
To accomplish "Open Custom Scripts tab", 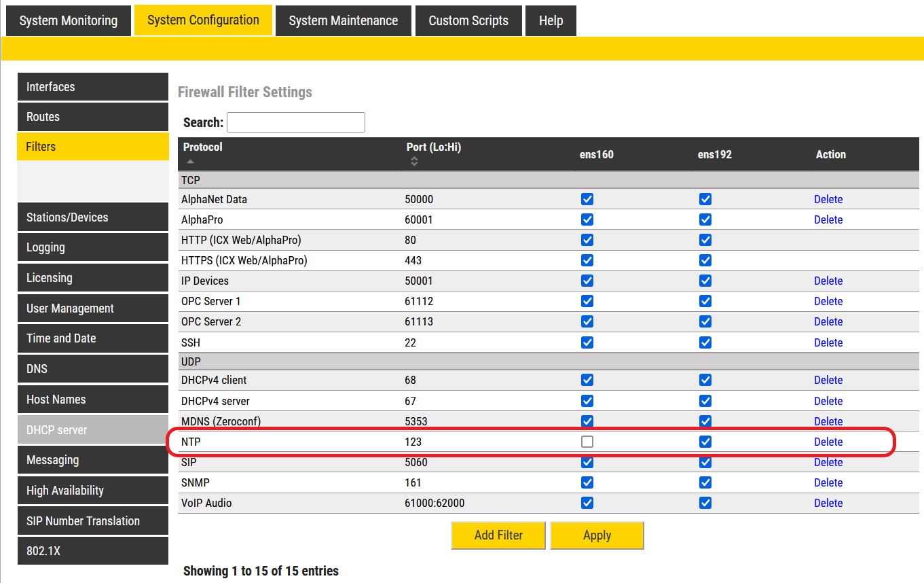I will tap(468, 20).
